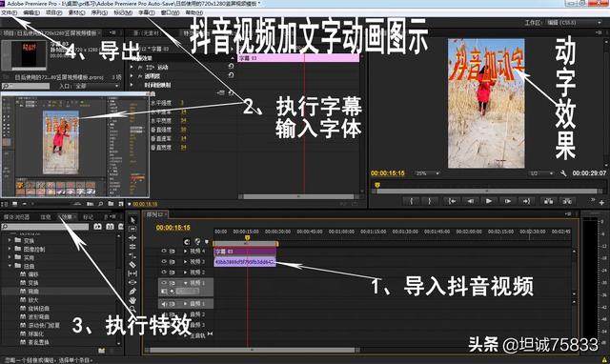Click the Mark In button in Program Monitor
The image size is (610, 364).
tap(412, 201)
